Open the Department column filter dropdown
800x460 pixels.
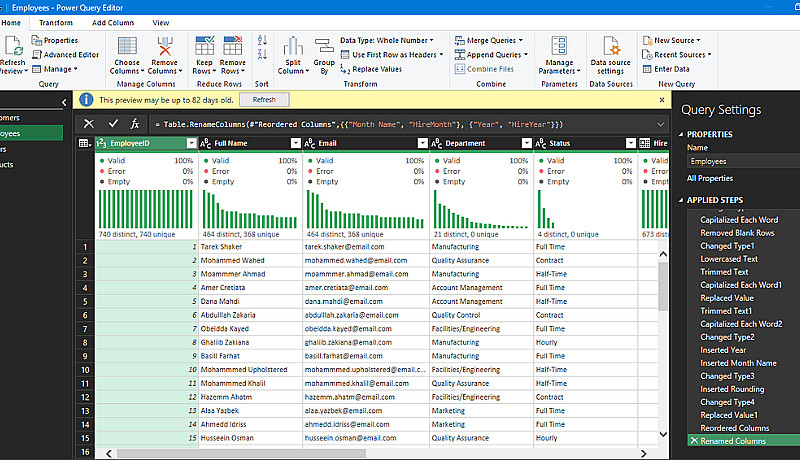tap(525, 144)
